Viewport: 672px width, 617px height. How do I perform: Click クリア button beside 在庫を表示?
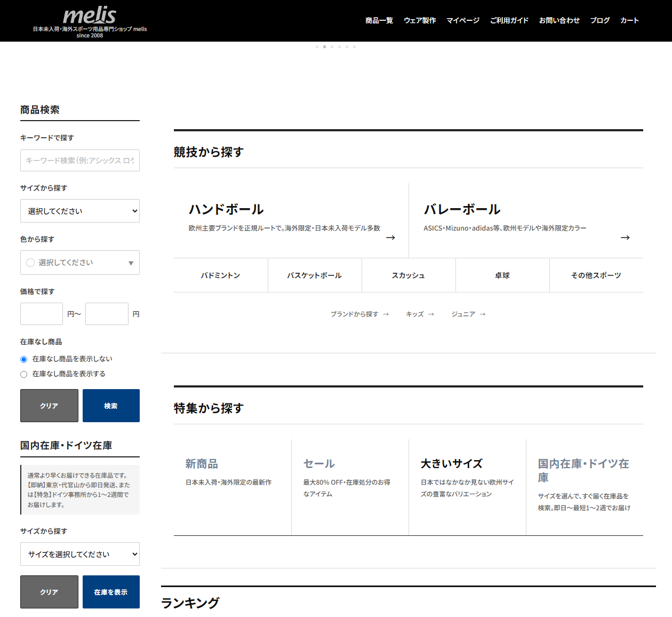point(49,592)
